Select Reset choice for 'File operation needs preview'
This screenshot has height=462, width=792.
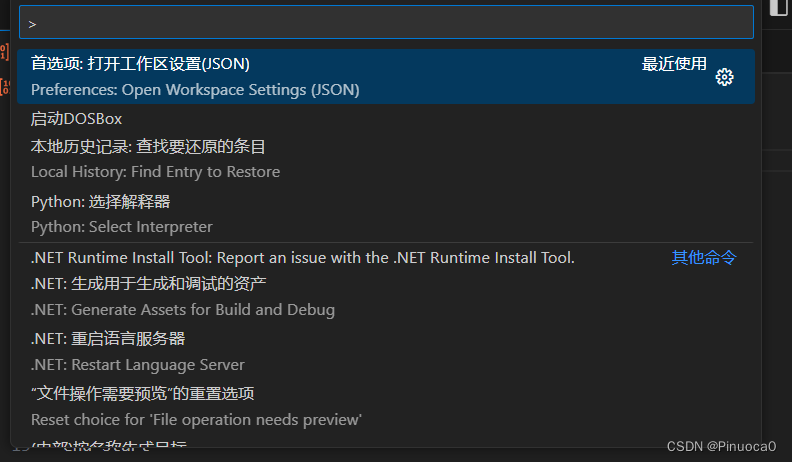tap(386, 407)
